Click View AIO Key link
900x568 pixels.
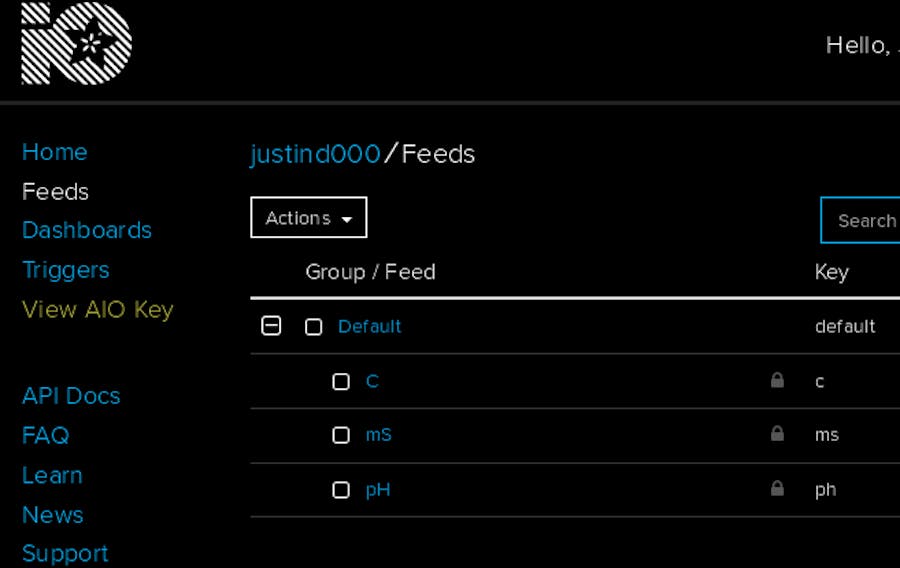click(x=98, y=310)
